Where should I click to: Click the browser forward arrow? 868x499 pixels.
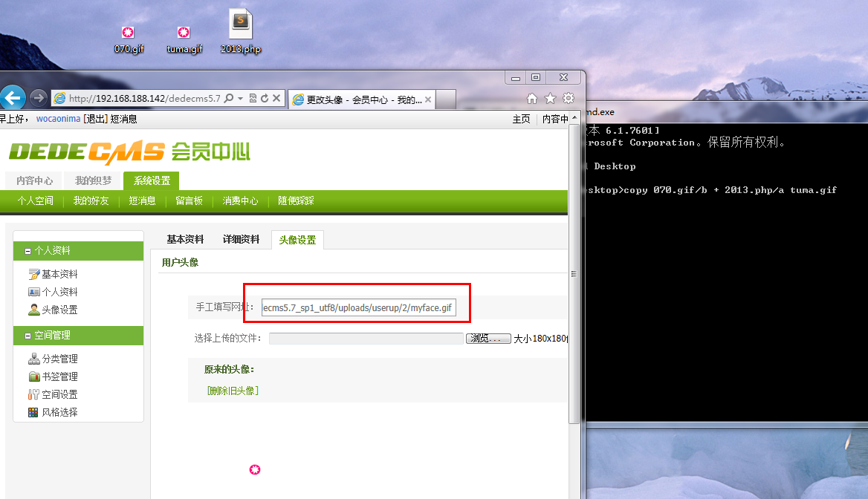[38, 99]
